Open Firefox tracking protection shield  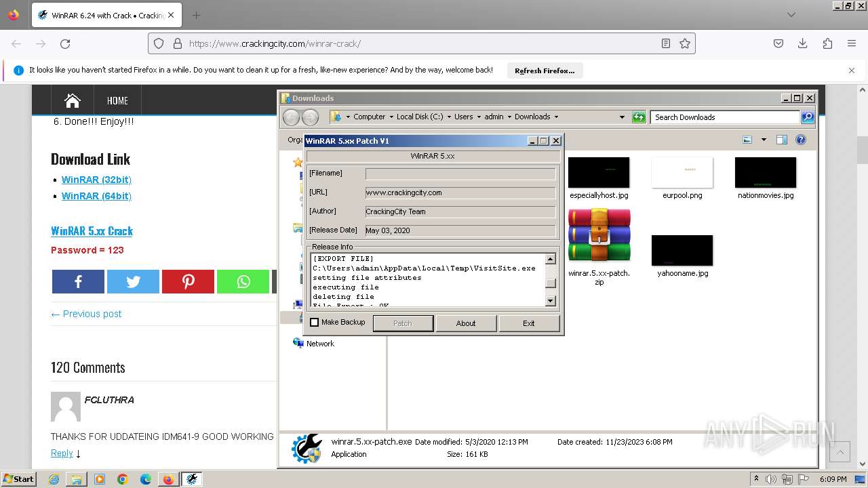159,43
